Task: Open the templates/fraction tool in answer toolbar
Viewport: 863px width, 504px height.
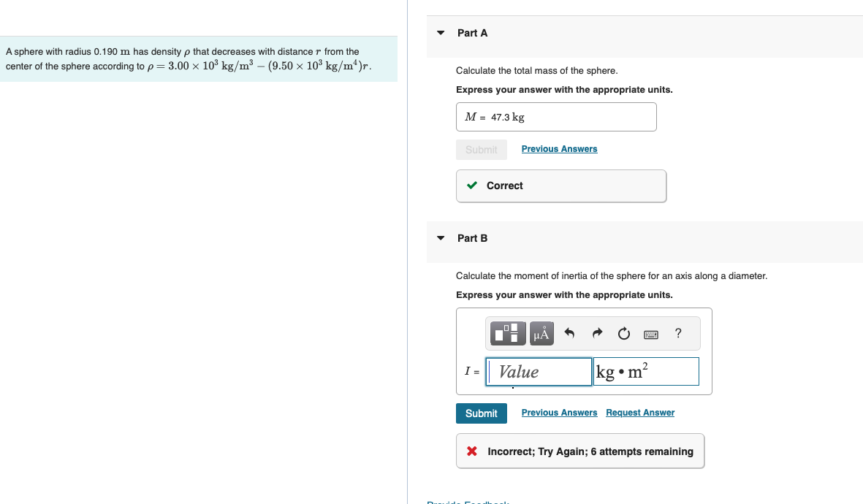Action: point(507,333)
